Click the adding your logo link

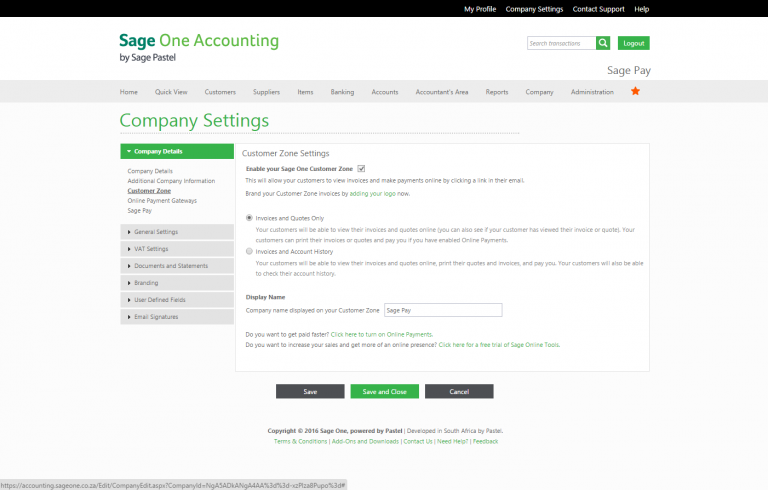373,194
